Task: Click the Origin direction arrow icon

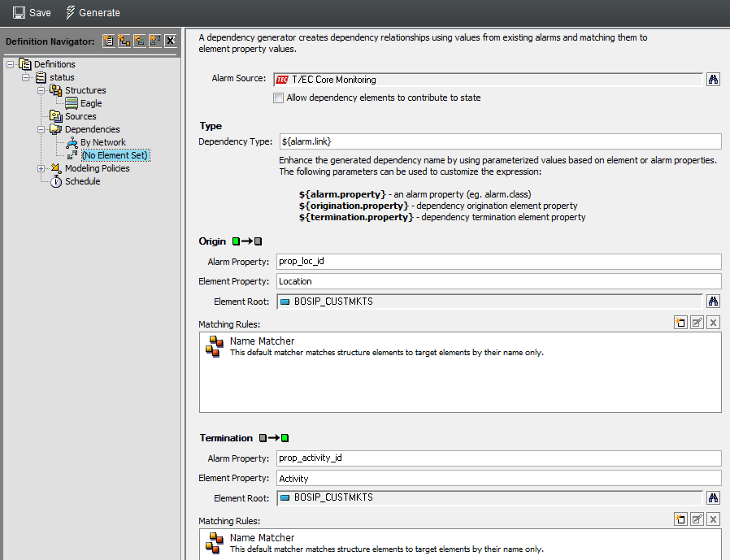Action: [x=247, y=241]
